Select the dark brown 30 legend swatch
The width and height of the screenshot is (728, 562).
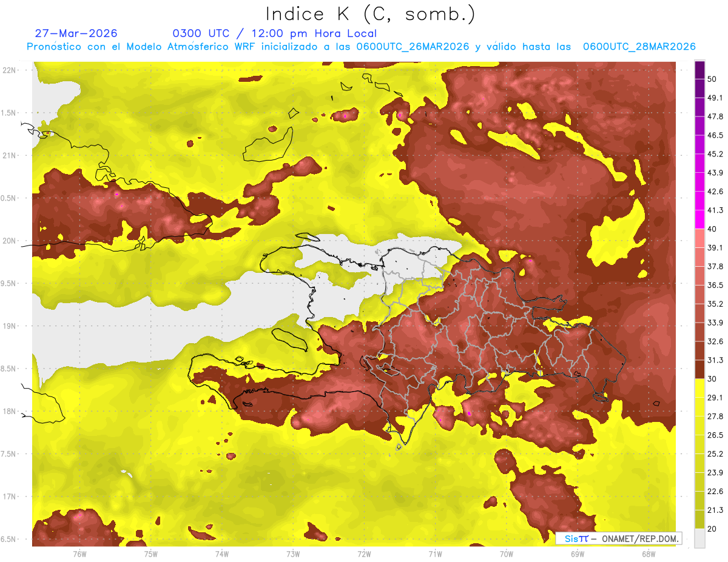click(x=699, y=369)
